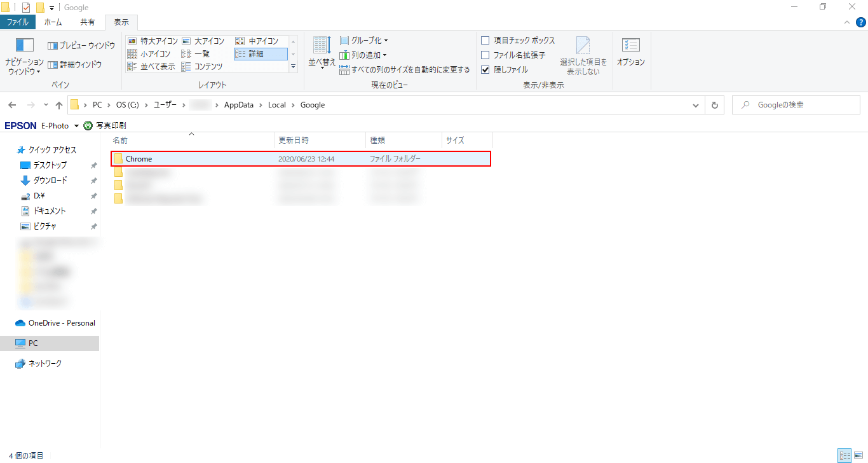Toggle the 詳細ウィンドウ pane
868x463 pixels.
75,65
